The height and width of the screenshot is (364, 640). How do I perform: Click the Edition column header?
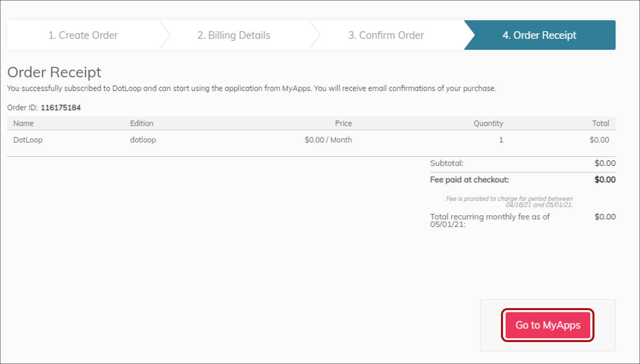pos(142,123)
